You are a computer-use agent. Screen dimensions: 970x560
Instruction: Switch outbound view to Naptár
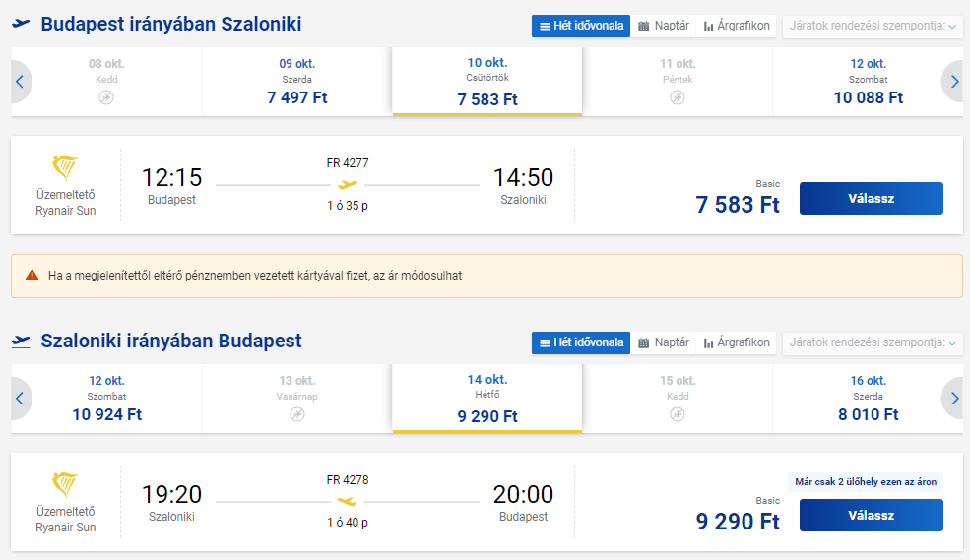[x=663, y=26]
